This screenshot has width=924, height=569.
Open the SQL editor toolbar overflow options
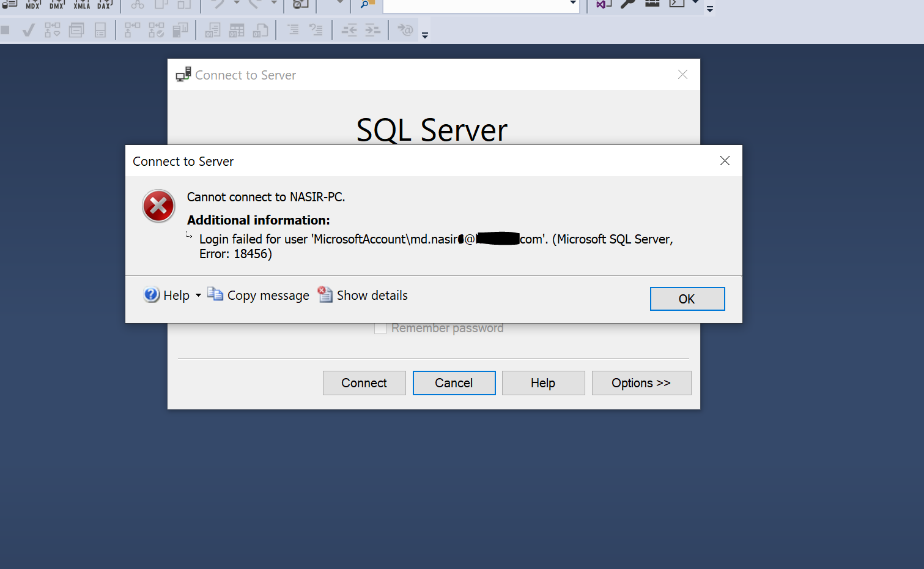point(425,35)
